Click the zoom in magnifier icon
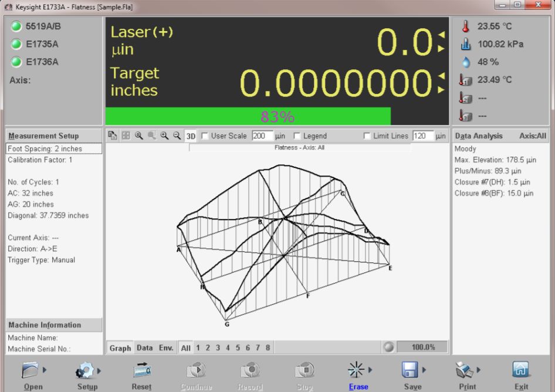This screenshot has width=555, height=392. pyautogui.click(x=165, y=136)
